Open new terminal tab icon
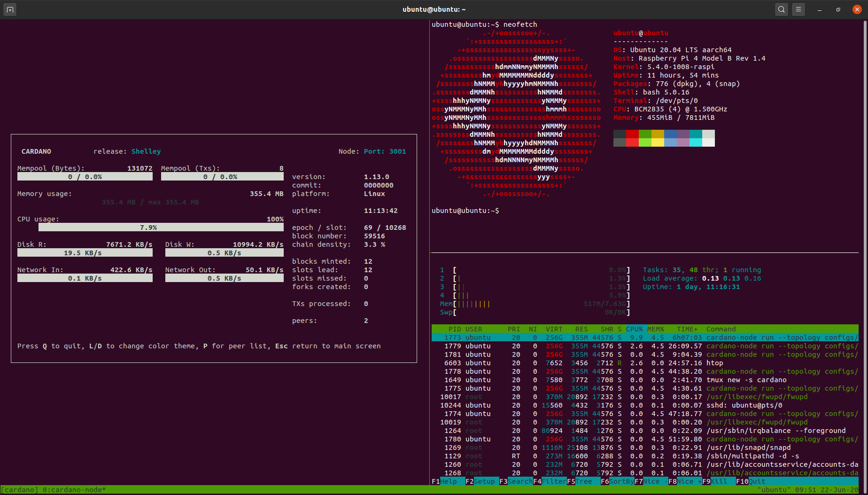 (x=10, y=9)
